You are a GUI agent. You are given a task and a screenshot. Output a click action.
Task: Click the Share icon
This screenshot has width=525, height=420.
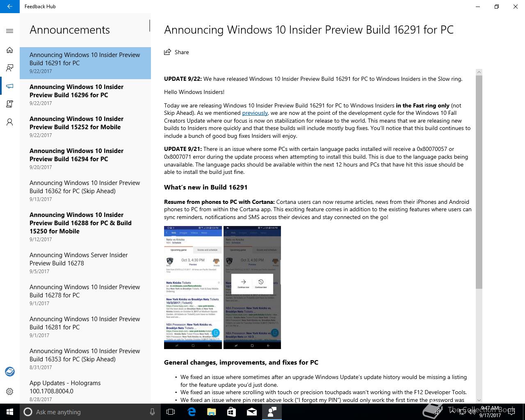click(167, 52)
